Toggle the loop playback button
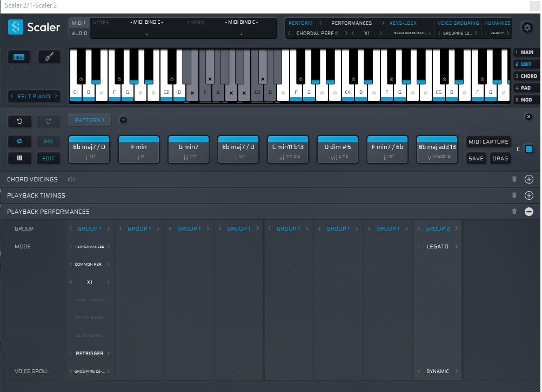 [x=19, y=141]
